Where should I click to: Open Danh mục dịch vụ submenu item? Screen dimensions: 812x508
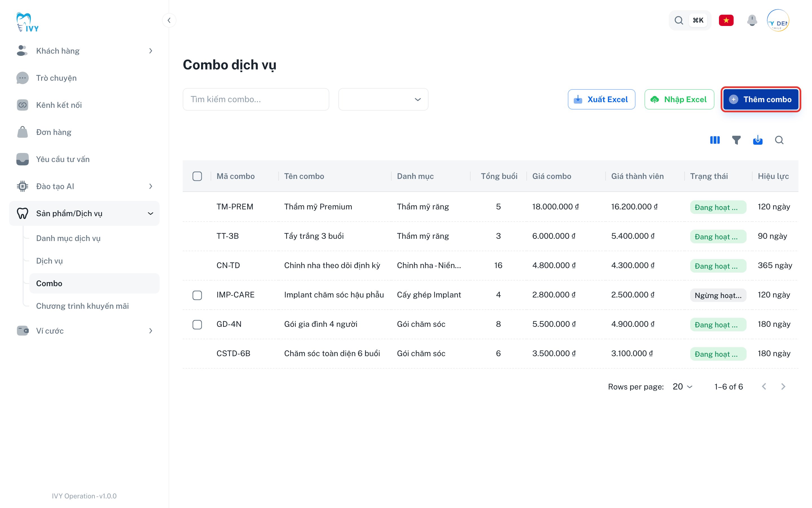94,238
